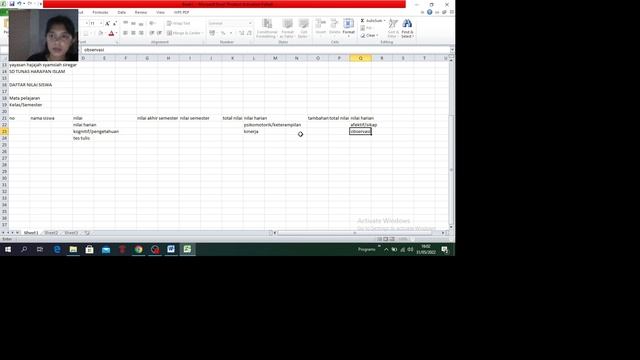Screen dimensions: 640x360
Task: Open Conditional Formatting menu
Action: [x=267, y=28]
